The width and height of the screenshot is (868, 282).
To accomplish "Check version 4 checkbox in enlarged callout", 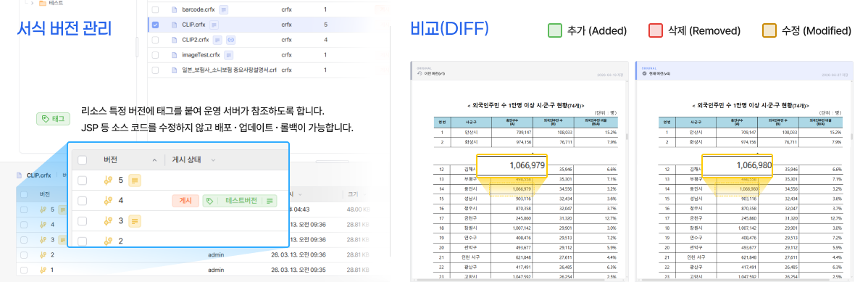I will tap(82, 201).
